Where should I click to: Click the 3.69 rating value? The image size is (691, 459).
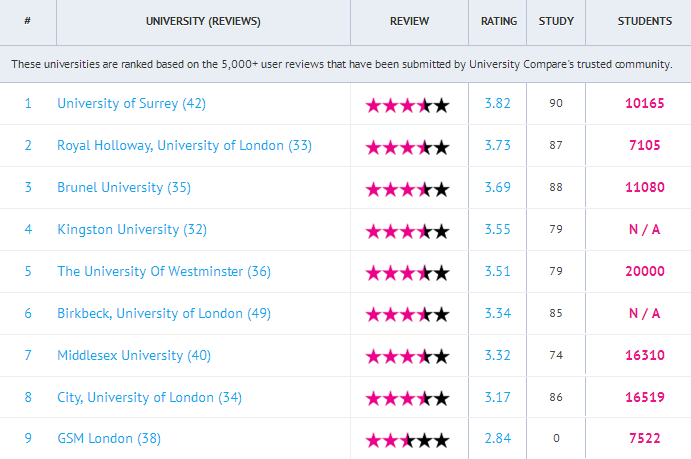pyautogui.click(x=498, y=187)
